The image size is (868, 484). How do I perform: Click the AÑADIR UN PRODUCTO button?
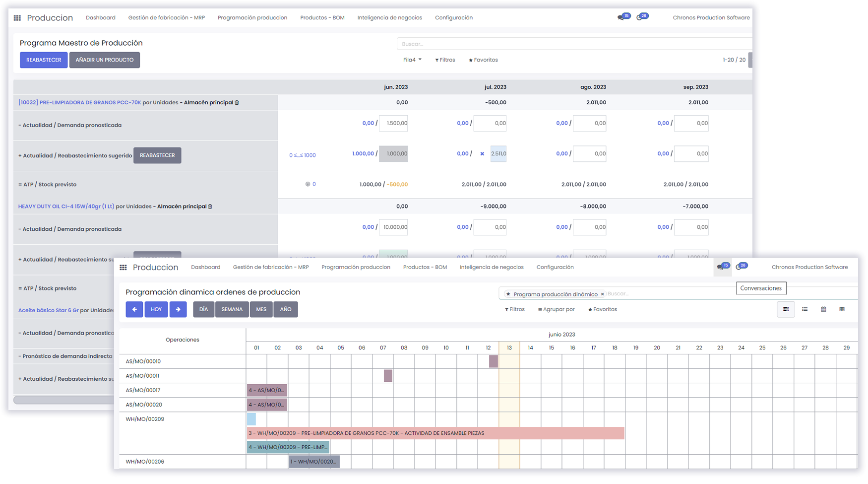tap(104, 60)
